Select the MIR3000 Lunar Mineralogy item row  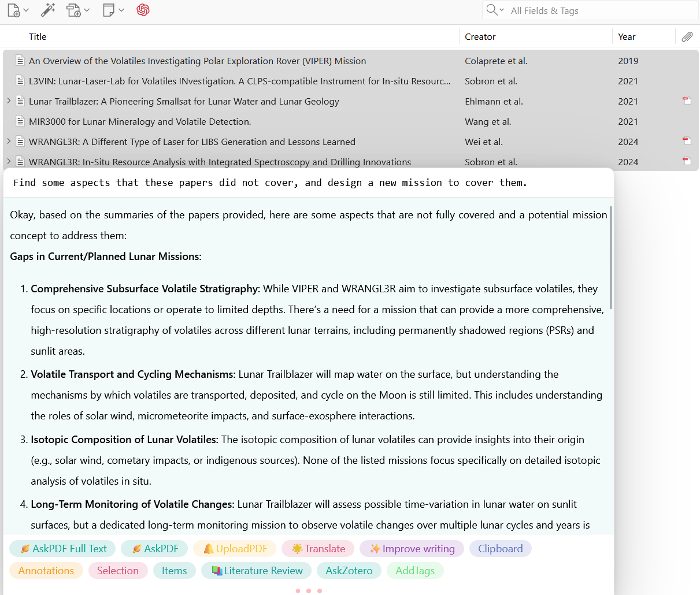pos(231,121)
